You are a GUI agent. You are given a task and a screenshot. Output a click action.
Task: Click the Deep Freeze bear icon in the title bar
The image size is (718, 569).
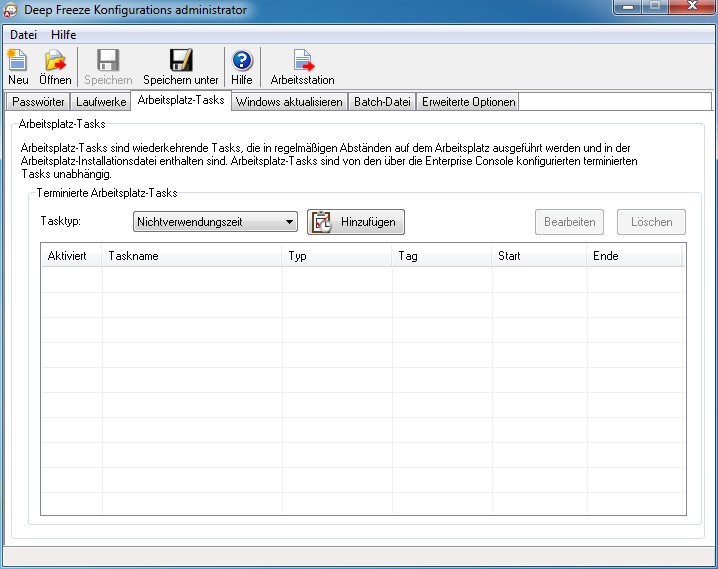click(10, 10)
